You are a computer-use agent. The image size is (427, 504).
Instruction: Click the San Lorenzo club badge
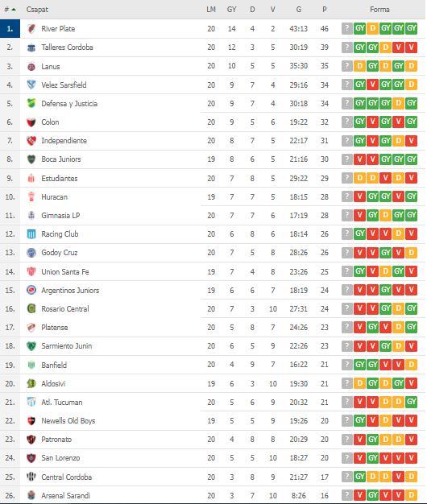[31, 458]
